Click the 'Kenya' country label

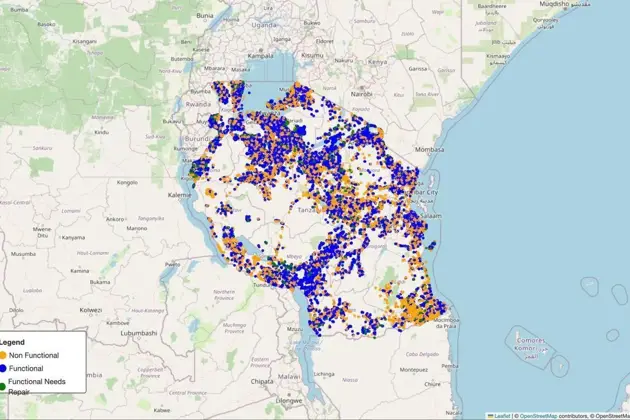point(378,62)
